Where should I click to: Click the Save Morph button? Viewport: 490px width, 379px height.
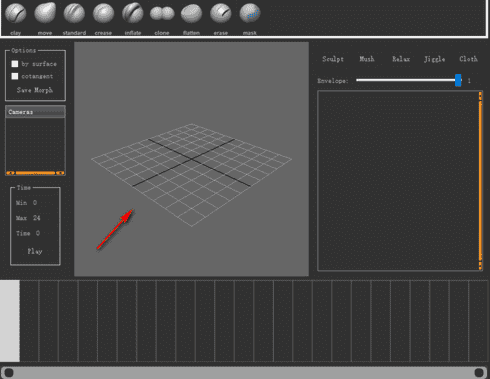pyautogui.click(x=35, y=90)
